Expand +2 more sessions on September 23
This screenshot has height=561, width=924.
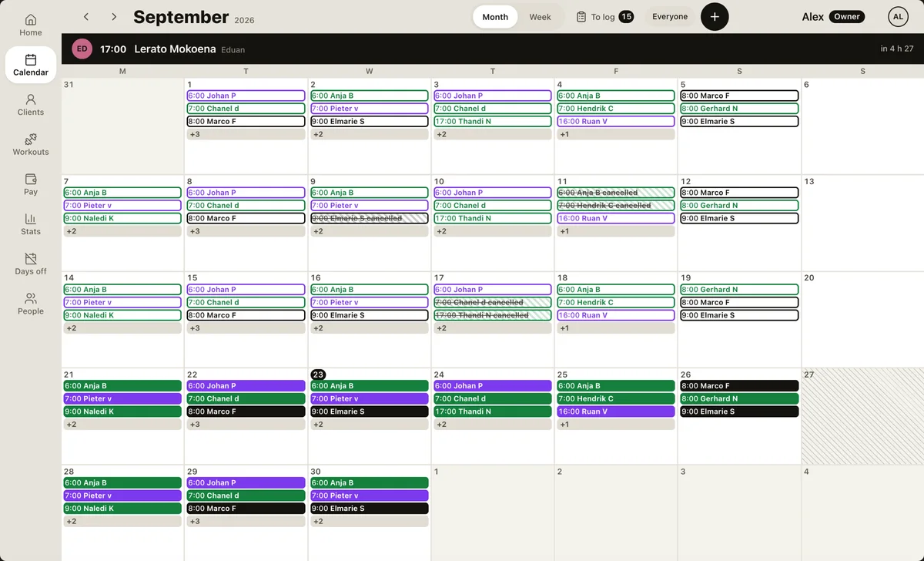click(369, 425)
